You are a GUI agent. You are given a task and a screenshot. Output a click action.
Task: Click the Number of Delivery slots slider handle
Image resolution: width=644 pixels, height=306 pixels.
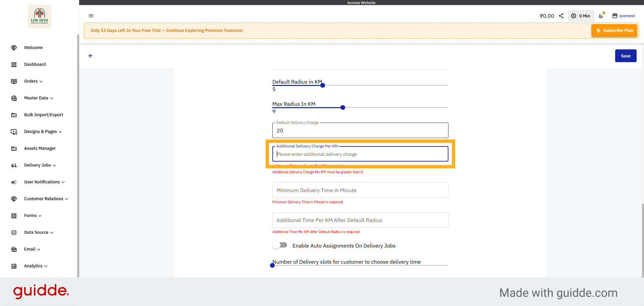[272, 265]
